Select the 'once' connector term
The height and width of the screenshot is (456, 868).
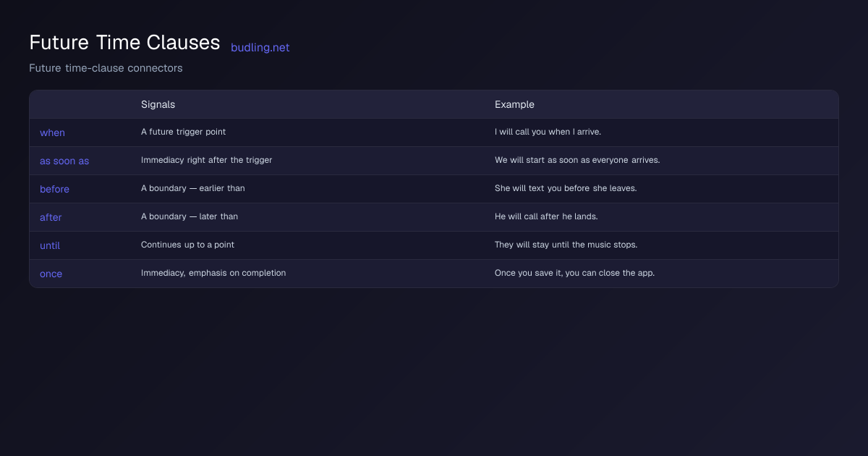[x=51, y=274]
